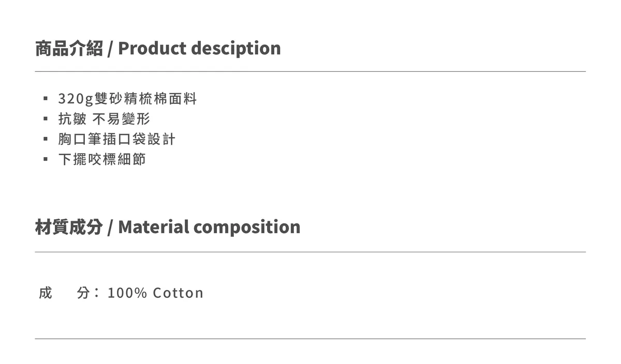The width and height of the screenshot is (621, 364).
Task: Click the 不易變形 text
Action: click(x=121, y=119)
